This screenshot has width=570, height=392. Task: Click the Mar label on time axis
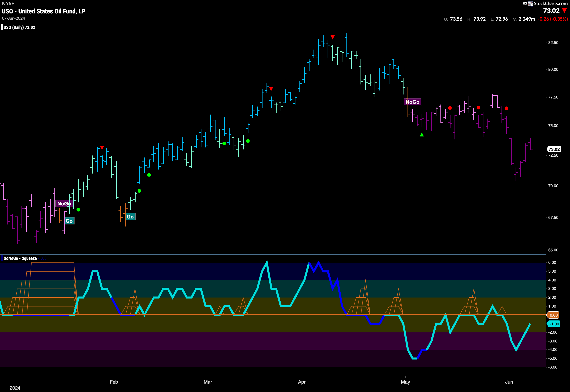tap(208, 382)
